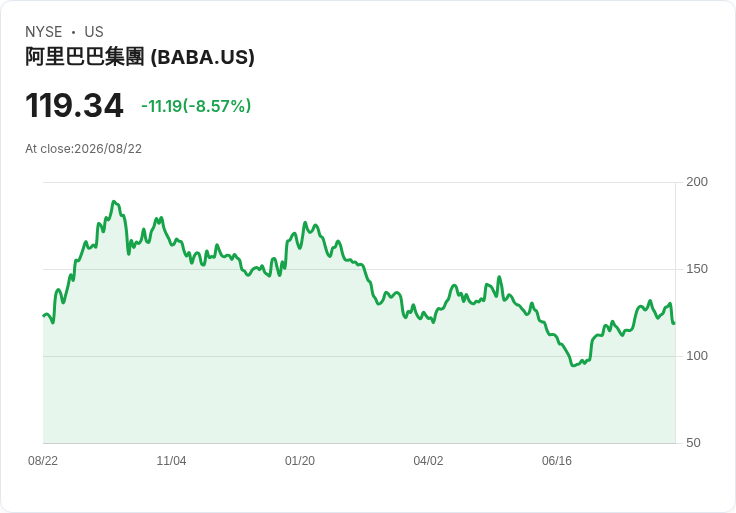Click the price change -11.19(-8.57%)
Image resolution: width=736 pixels, height=513 pixels.
click(x=196, y=106)
